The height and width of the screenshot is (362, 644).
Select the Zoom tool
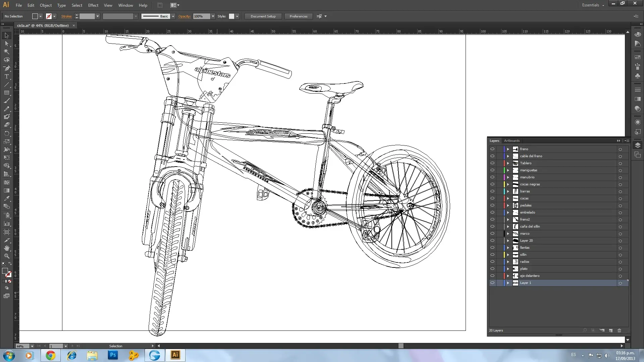pos(6,256)
